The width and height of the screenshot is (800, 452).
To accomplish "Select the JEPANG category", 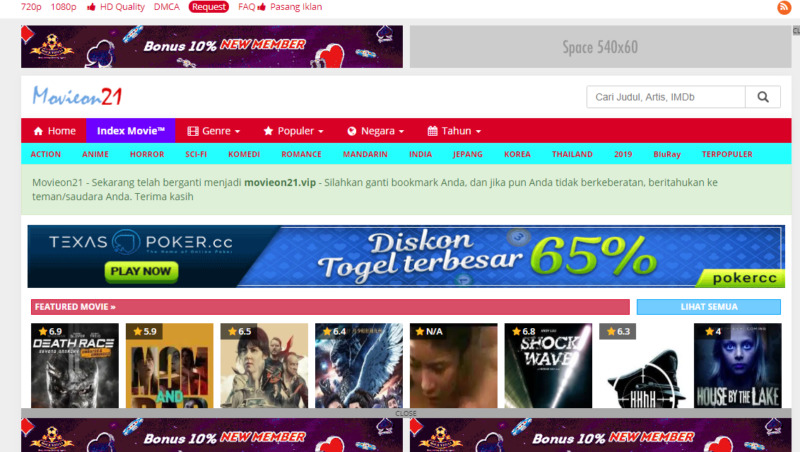I will point(468,154).
